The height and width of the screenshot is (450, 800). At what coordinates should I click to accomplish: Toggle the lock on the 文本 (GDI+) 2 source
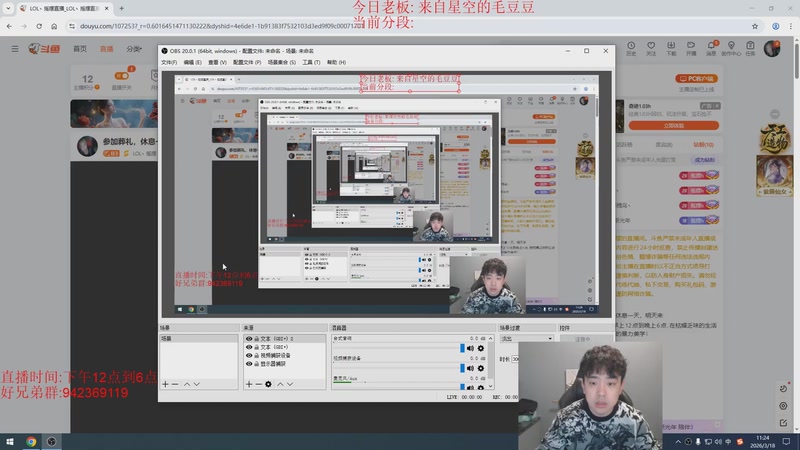[257, 338]
